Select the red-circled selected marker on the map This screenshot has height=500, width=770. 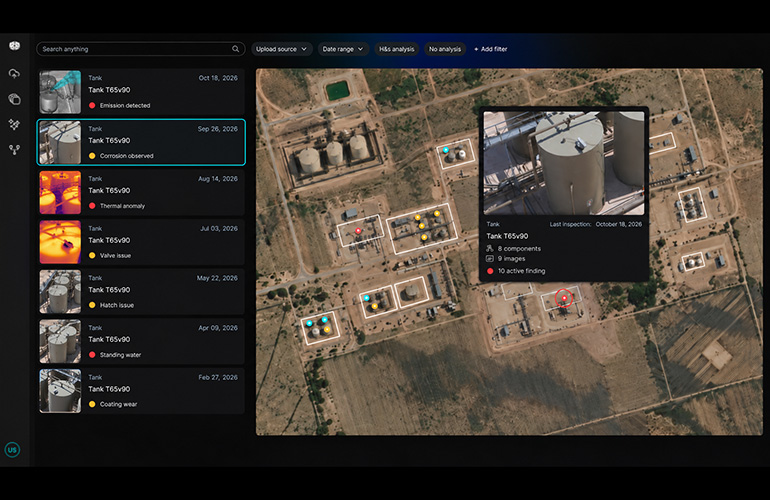pos(564,298)
